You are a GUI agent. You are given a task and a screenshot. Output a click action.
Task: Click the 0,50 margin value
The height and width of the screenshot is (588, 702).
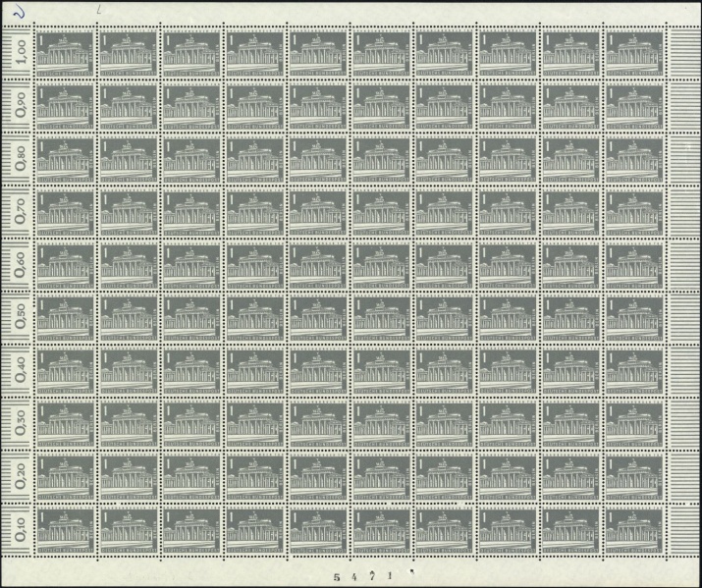[x=21, y=316]
